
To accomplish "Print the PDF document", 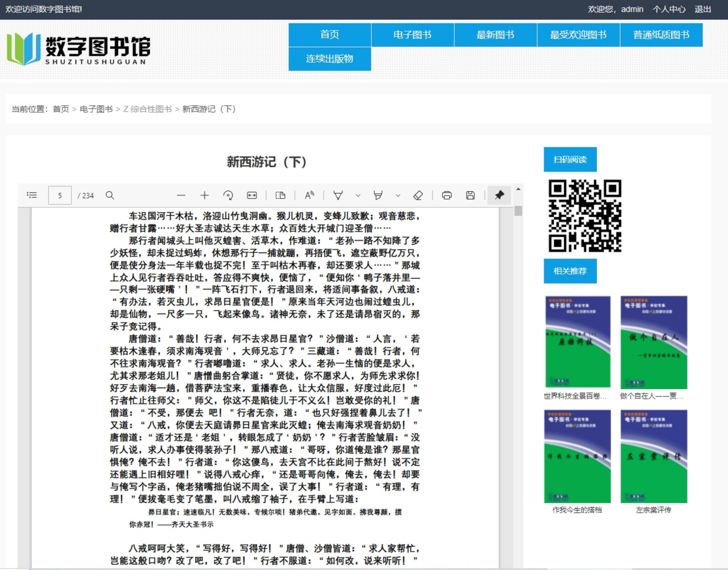I will pyautogui.click(x=447, y=195).
